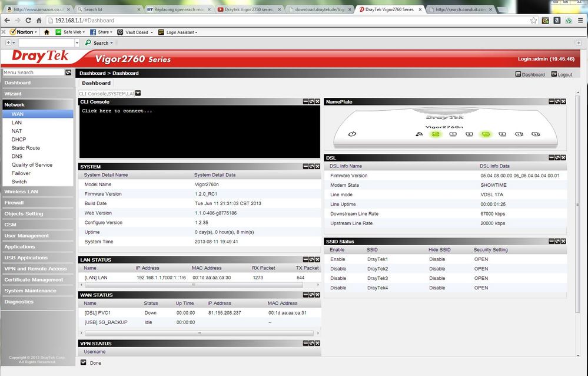Image resolution: width=588 pixels, height=376 pixels.
Task: Refresh the CLI Console panel
Action: (311, 102)
